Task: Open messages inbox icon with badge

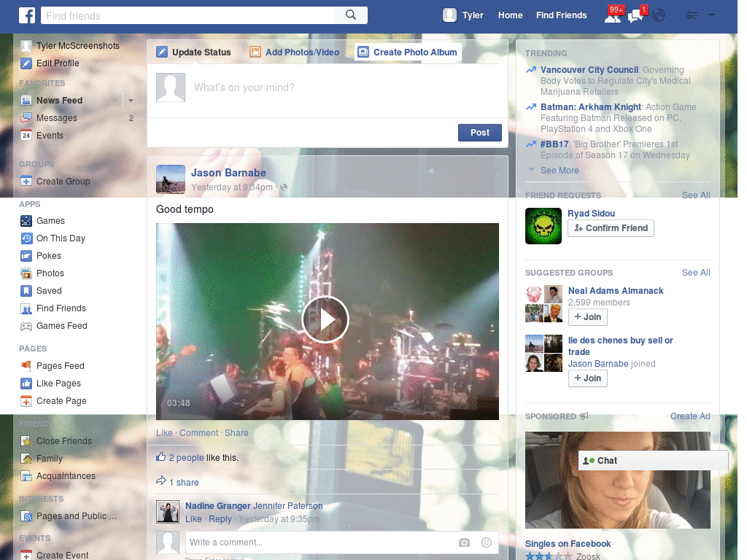Action: pos(635,16)
